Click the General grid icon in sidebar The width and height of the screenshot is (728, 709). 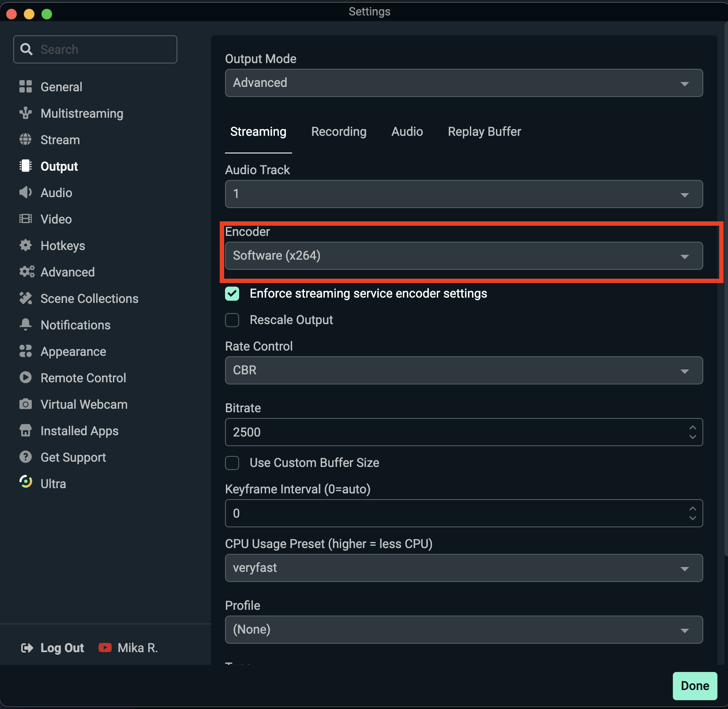pos(26,86)
